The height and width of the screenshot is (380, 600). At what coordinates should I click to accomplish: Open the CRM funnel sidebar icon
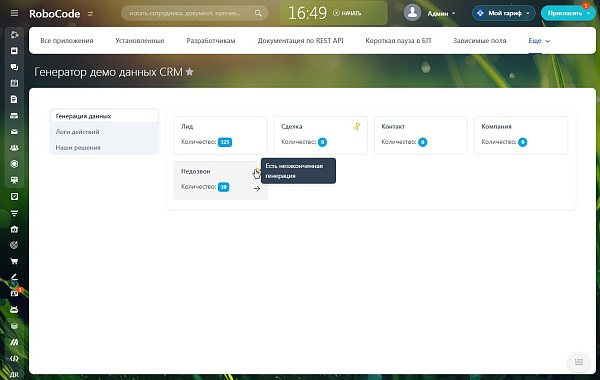(x=14, y=213)
